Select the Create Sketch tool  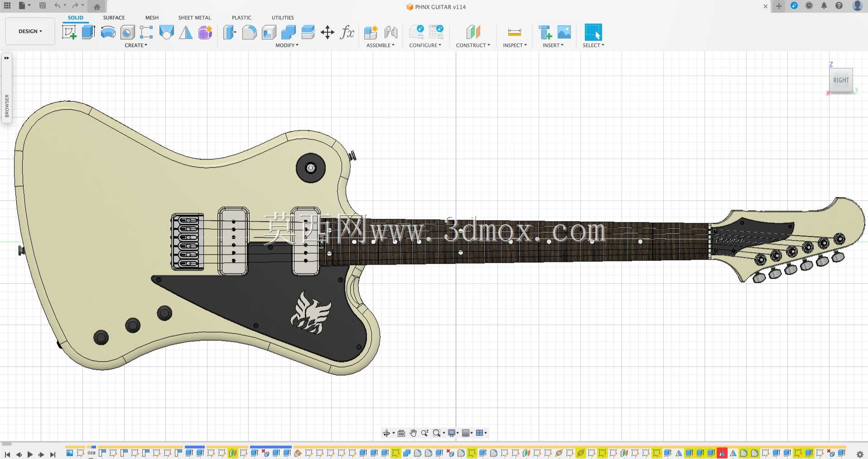(69, 32)
